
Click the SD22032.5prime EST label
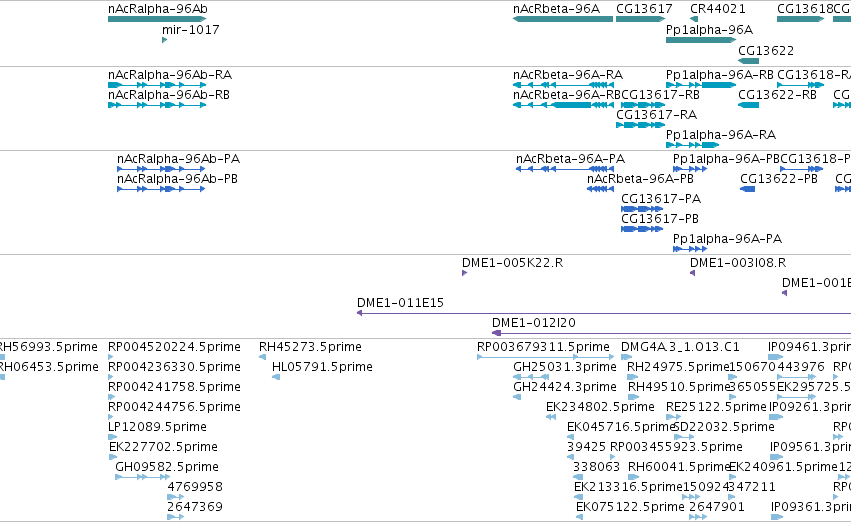point(724,426)
